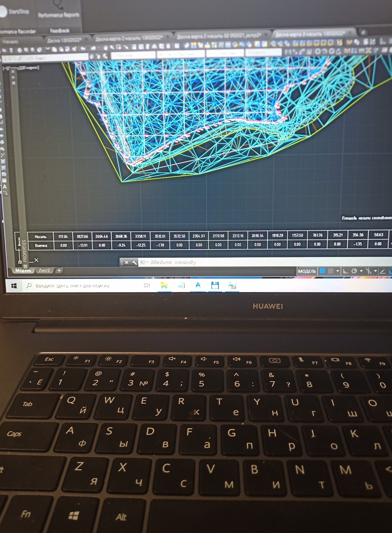
Task: Switch to Десна карта 2 насыпь 13032022* tab
Action: 129,38
